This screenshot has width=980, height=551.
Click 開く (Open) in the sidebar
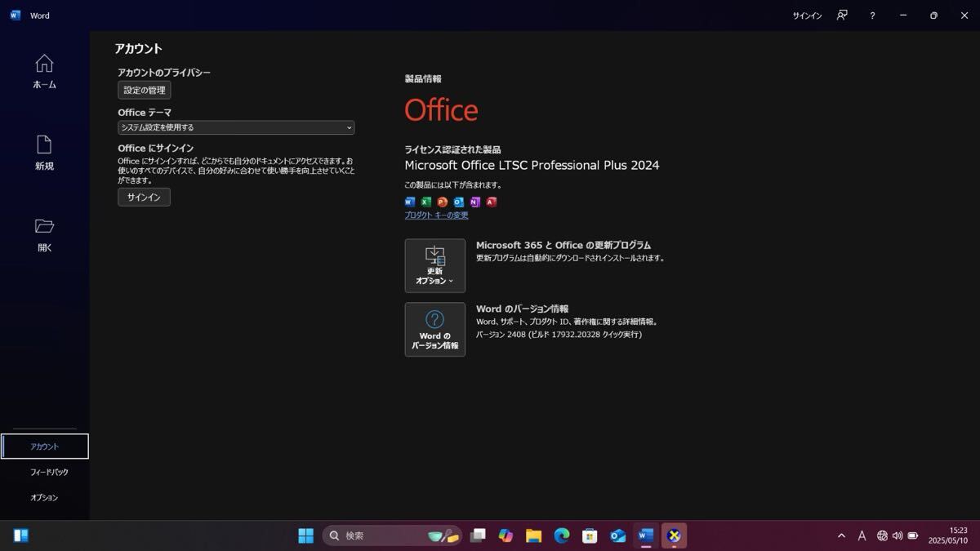point(44,235)
